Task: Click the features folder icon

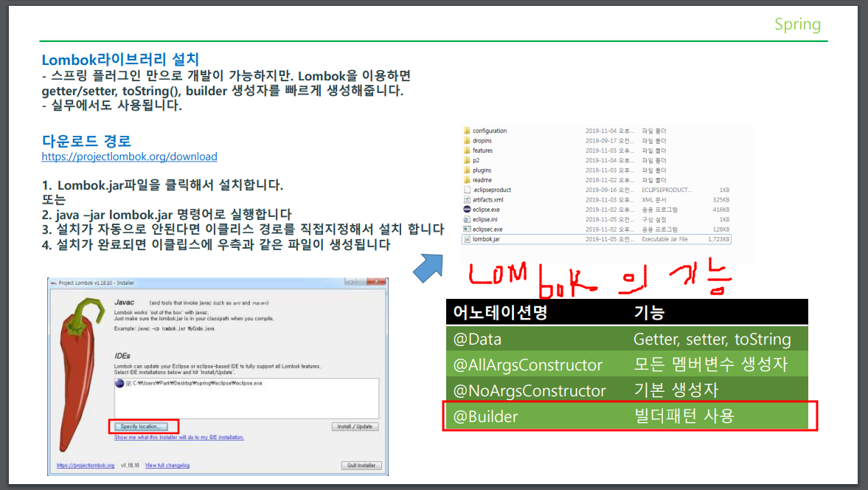Action: (467, 151)
